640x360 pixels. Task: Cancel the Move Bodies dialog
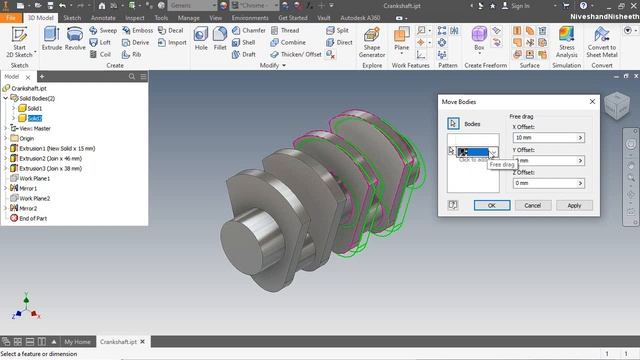click(x=533, y=205)
